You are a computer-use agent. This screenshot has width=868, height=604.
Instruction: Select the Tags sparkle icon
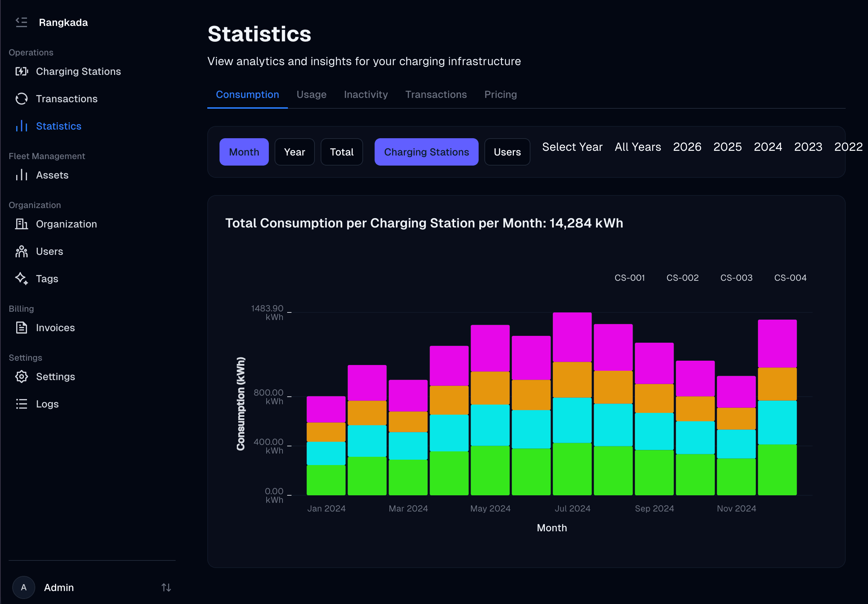point(22,278)
